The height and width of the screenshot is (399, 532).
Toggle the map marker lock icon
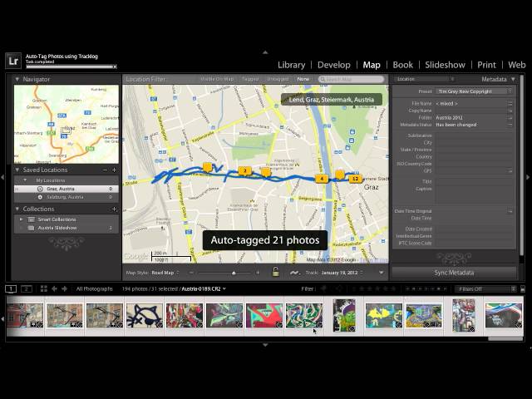275,272
